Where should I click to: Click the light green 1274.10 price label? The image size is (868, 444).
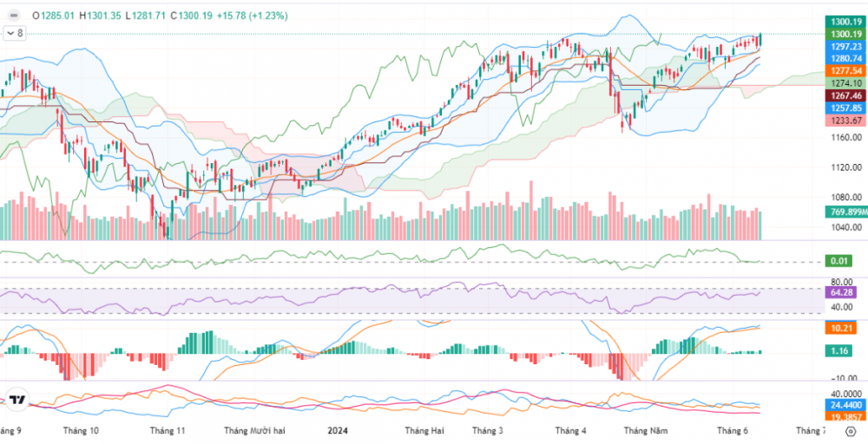845,83
